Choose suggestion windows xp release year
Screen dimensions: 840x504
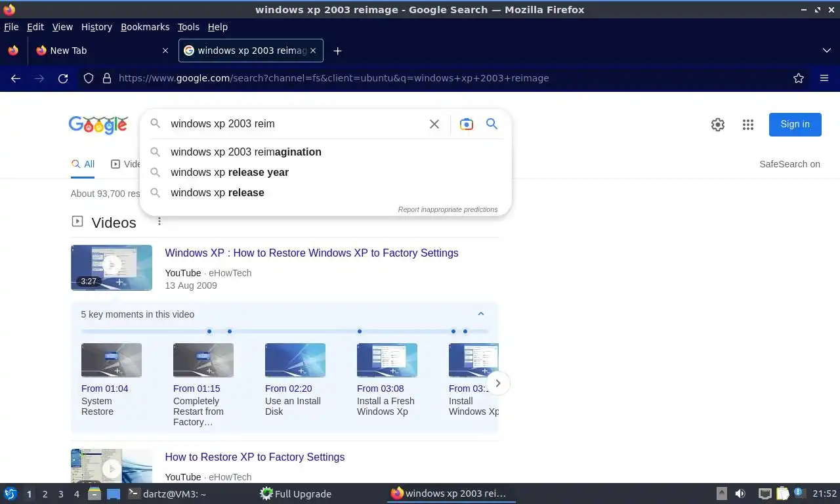[325, 172]
